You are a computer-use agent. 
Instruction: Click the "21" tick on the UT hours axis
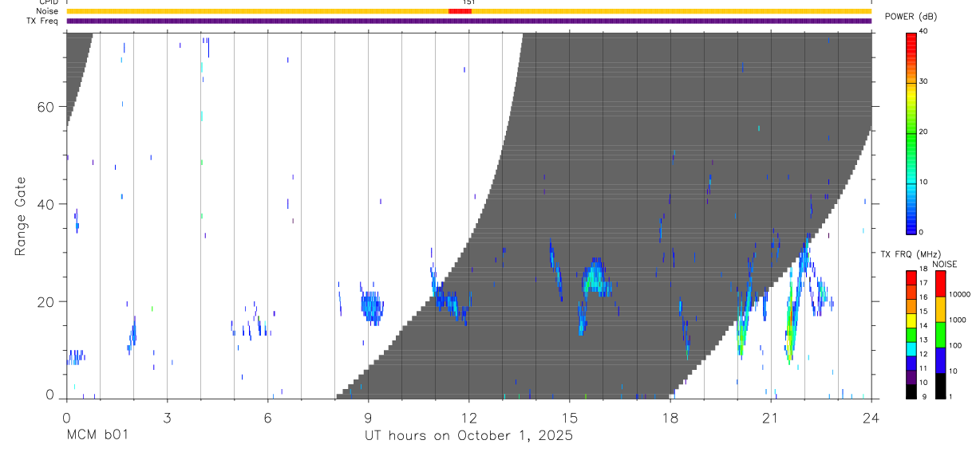point(770,417)
